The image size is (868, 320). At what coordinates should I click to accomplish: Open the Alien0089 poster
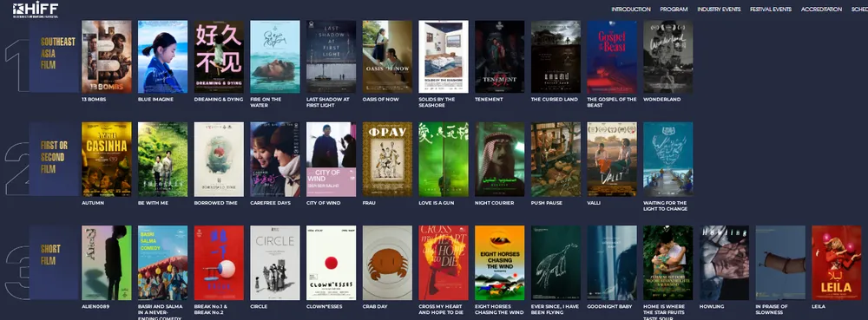[x=107, y=263]
